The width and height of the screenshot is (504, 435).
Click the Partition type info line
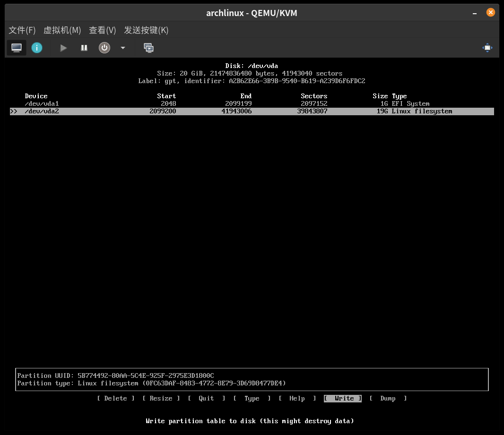(151, 384)
